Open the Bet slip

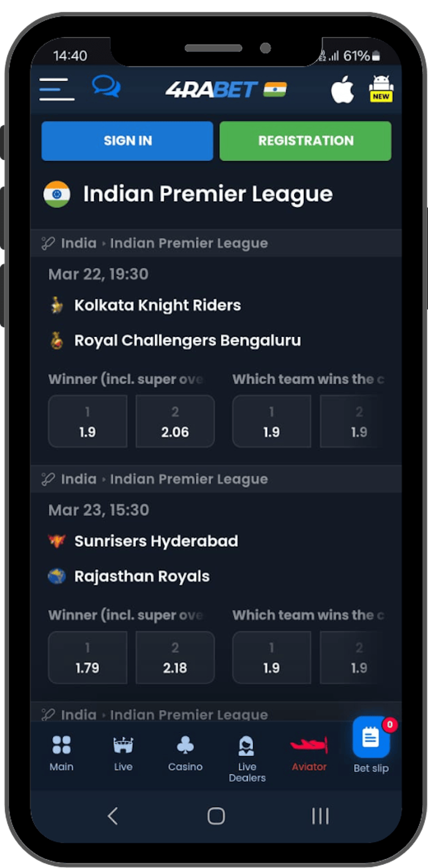(371, 745)
